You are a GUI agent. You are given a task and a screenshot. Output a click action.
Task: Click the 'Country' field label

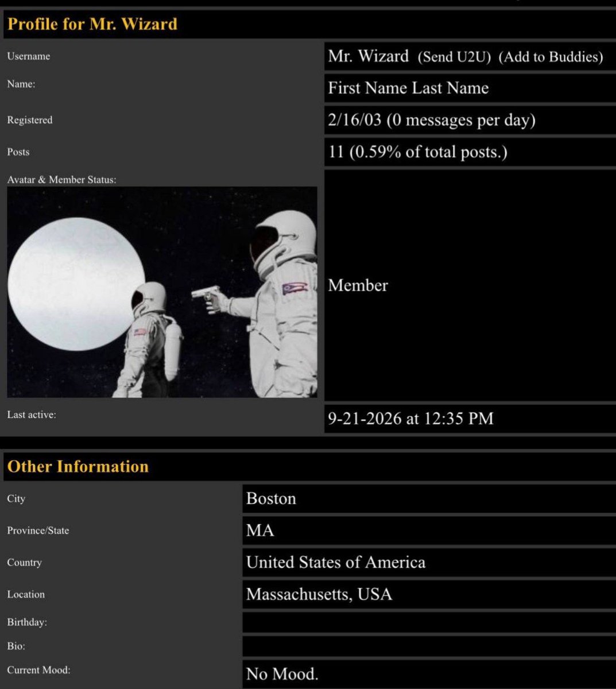pos(24,563)
